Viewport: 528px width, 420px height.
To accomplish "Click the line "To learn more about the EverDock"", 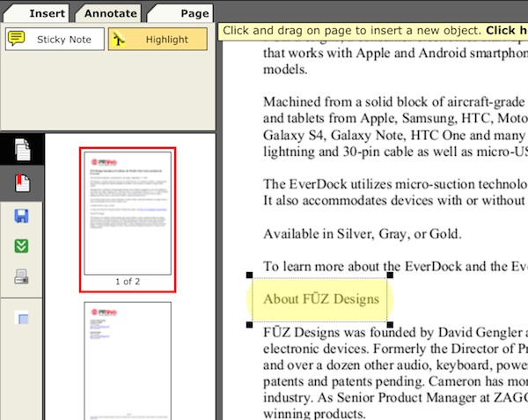I will pyautogui.click(x=395, y=266).
